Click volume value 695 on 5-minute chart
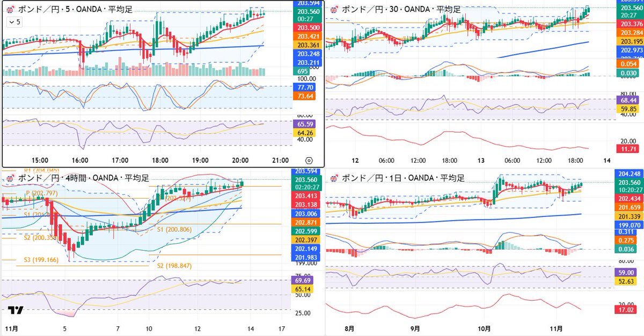 [x=302, y=71]
